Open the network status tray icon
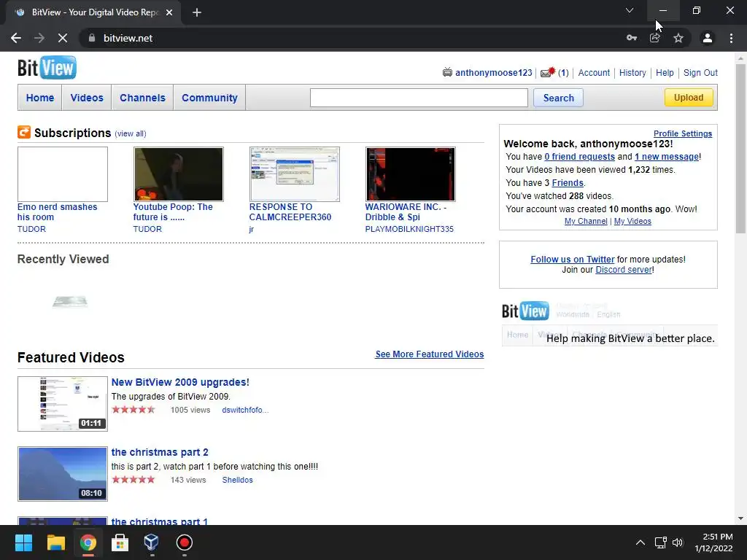This screenshot has height=560, width=747. (x=660, y=542)
